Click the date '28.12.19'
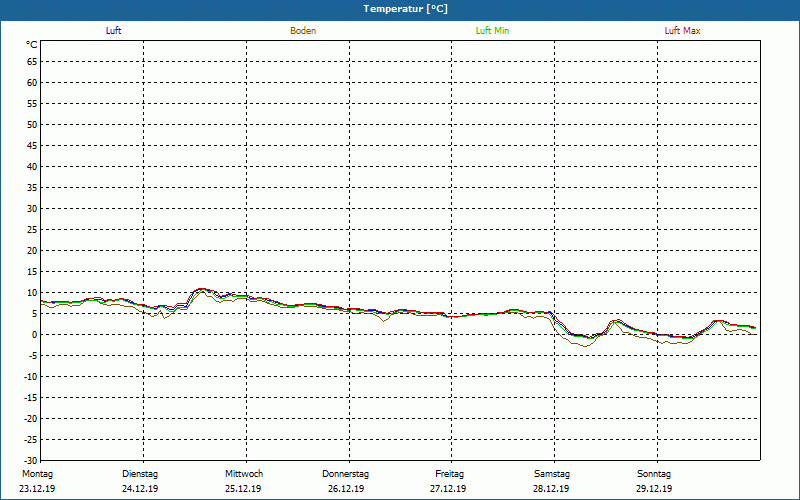This screenshot has width=800, height=500. [x=551, y=489]
